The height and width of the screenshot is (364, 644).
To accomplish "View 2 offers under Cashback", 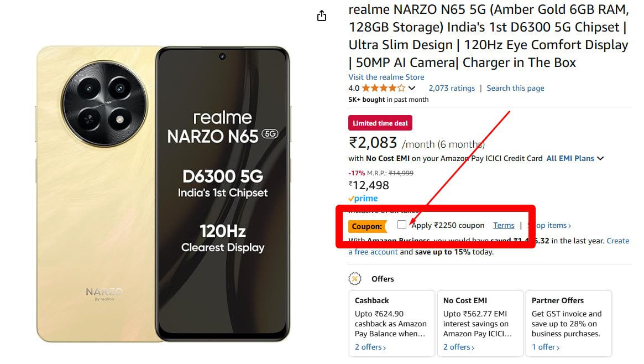I will coord(370,347).
